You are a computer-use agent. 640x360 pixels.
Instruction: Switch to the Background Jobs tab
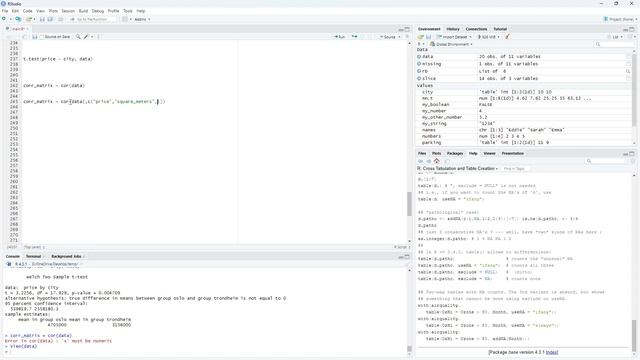point(66,256)
